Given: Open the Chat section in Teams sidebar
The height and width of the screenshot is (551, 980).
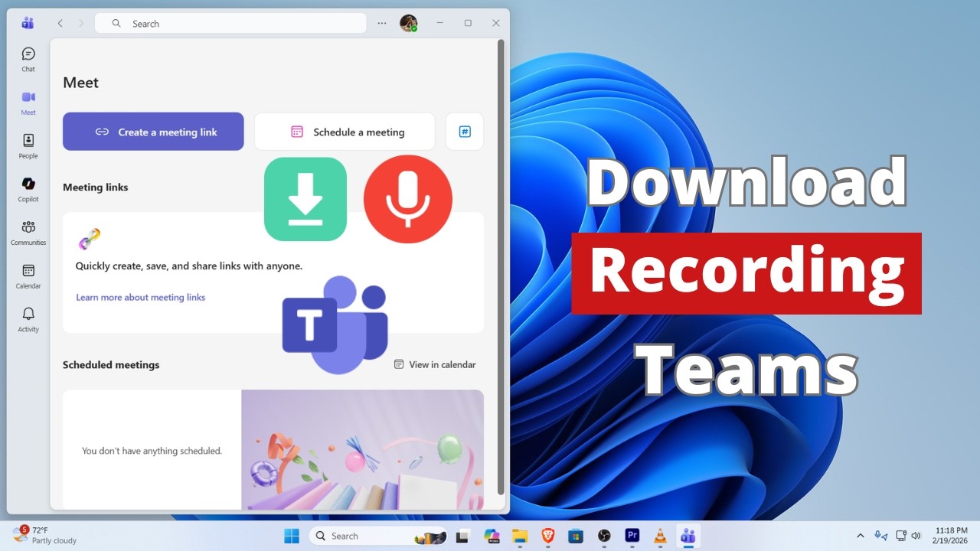Looking at the screenshot, I should tap(28, 59).
